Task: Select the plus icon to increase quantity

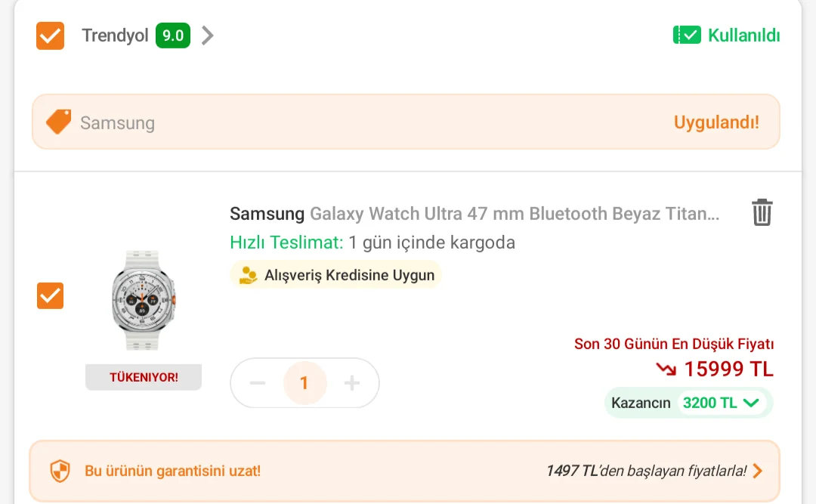Action: [x=352, y=383]
